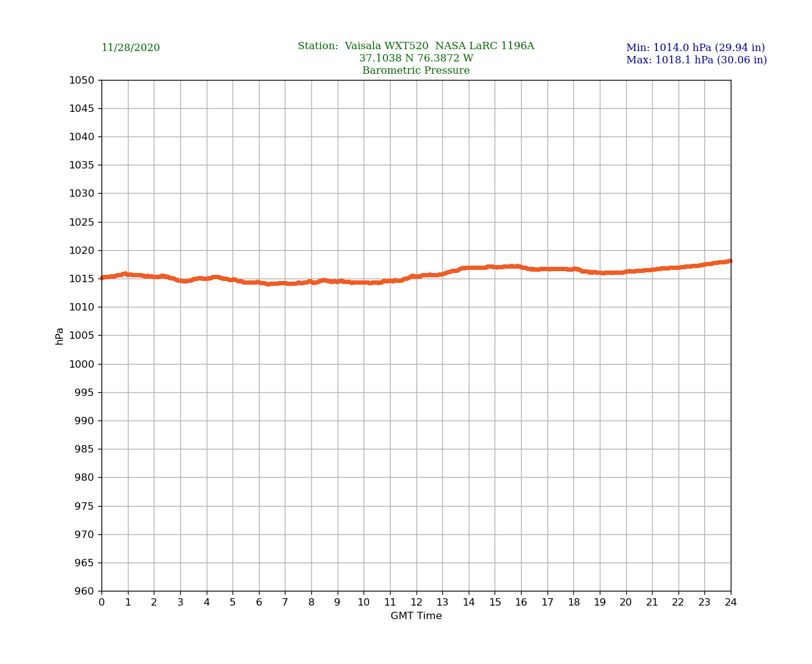Click the hPa y-axis label
The height and width of the screenshot is (664, 812).
pos(60,336)
